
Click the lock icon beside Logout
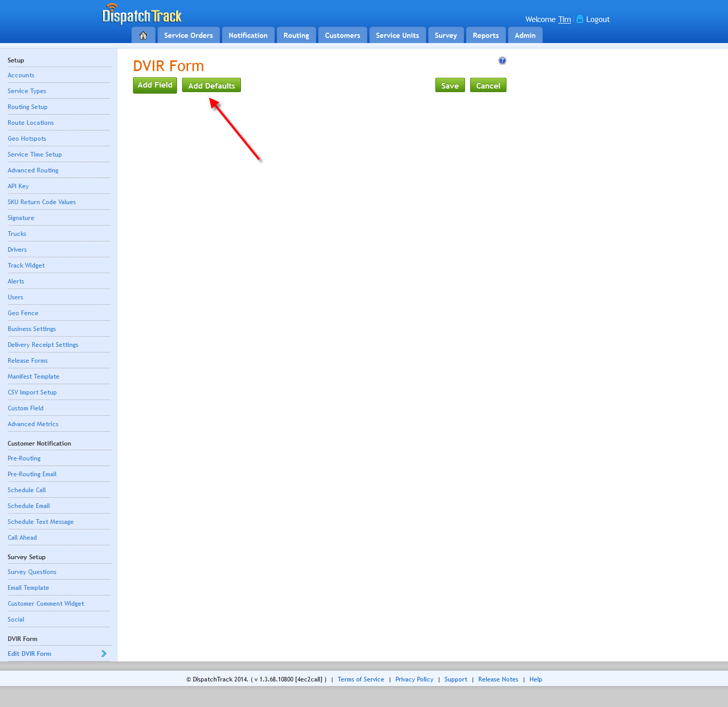pyautogui.click(x=580, y=19)
